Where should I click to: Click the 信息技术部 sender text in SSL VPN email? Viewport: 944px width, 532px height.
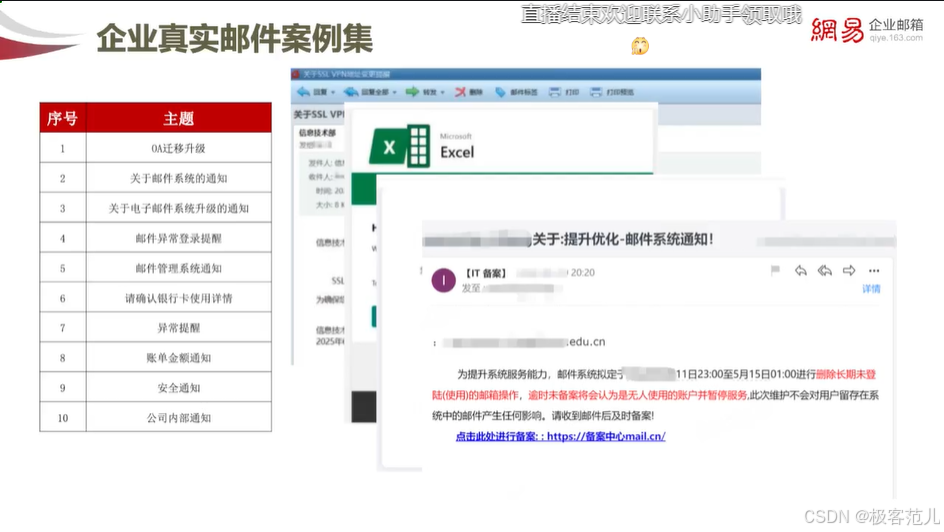317,132
